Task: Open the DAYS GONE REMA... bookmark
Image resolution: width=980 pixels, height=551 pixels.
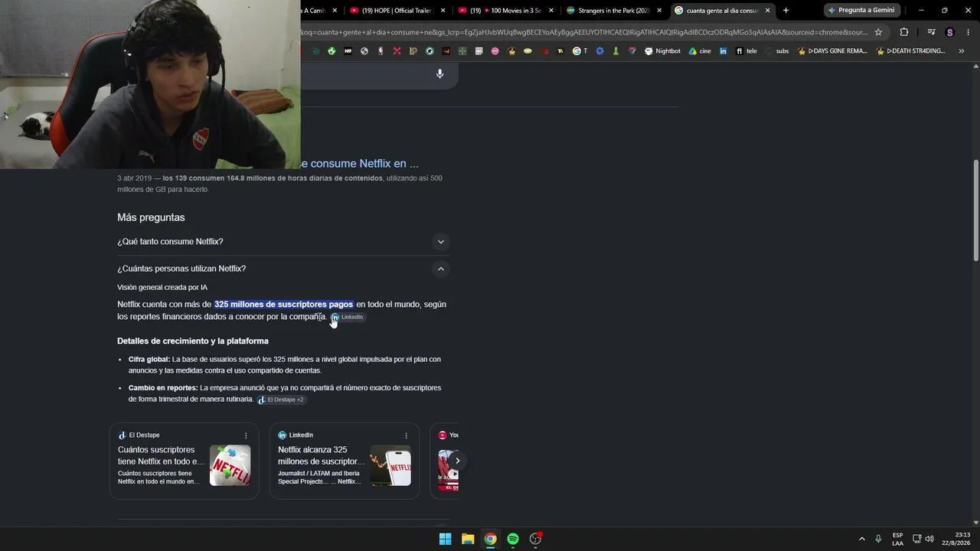Action: 832,51
